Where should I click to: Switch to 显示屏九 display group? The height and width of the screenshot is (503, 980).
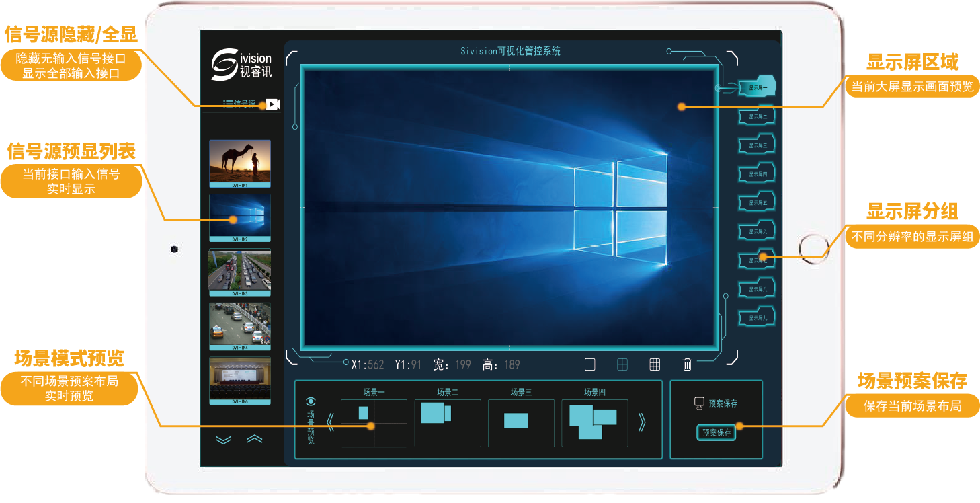(x=758, y=317)
